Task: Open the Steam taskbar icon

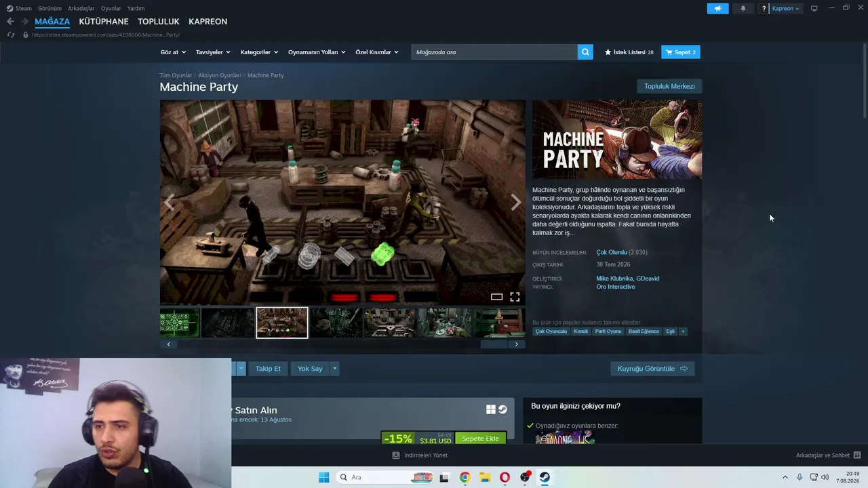Action: (545, 477)
